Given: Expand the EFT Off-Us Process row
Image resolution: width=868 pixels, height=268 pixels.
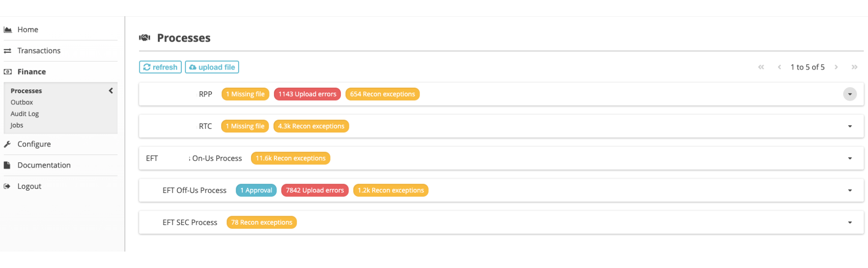Looking at the screenshot, I should click(849, 191).
